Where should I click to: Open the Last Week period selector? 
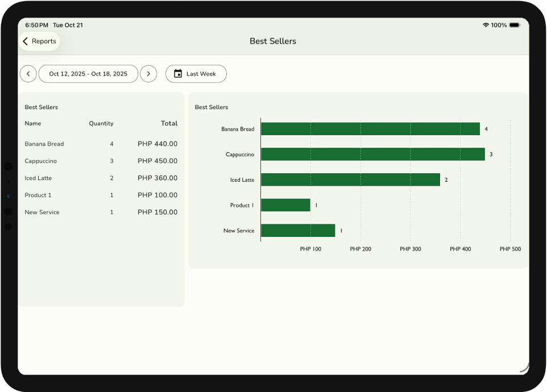click(196, 74)
